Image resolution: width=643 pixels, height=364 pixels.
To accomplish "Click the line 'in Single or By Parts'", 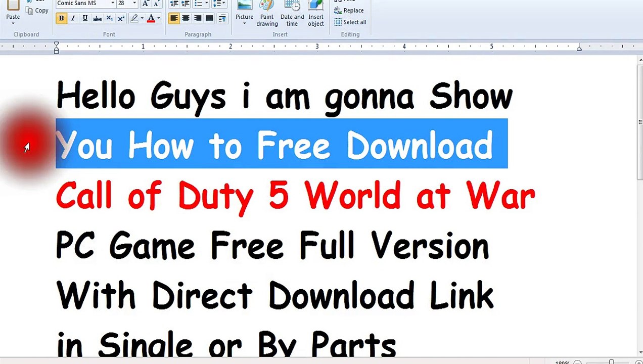I will pos(226,344).
